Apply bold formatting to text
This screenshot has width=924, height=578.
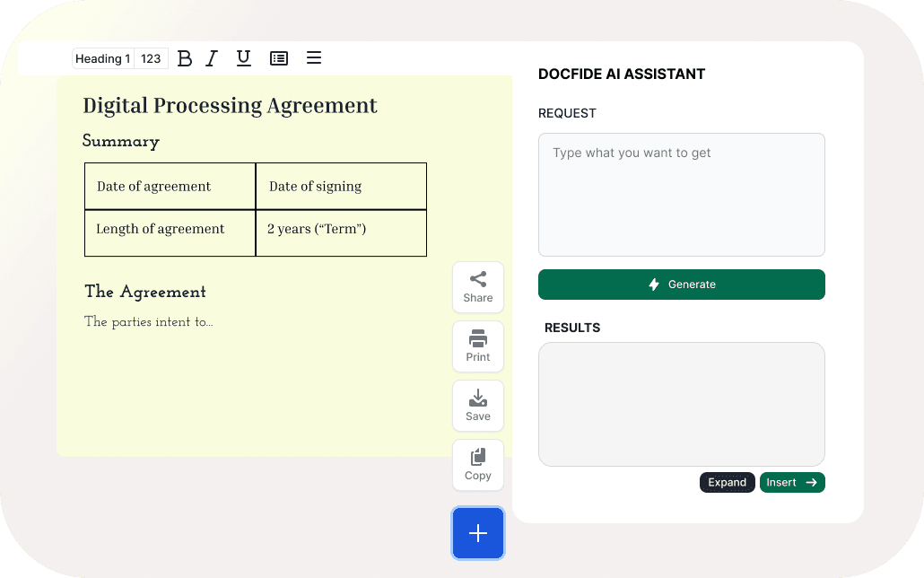click(185, 58)
